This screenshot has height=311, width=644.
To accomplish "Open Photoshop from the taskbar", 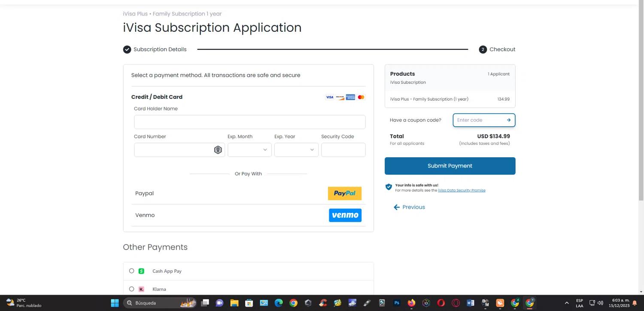I will [x=397, y=303].
